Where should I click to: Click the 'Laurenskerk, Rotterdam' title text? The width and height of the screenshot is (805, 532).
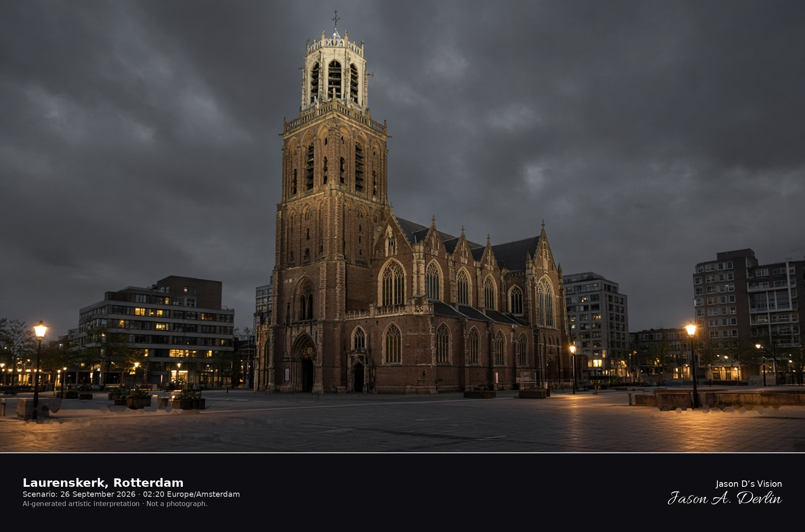103,483
